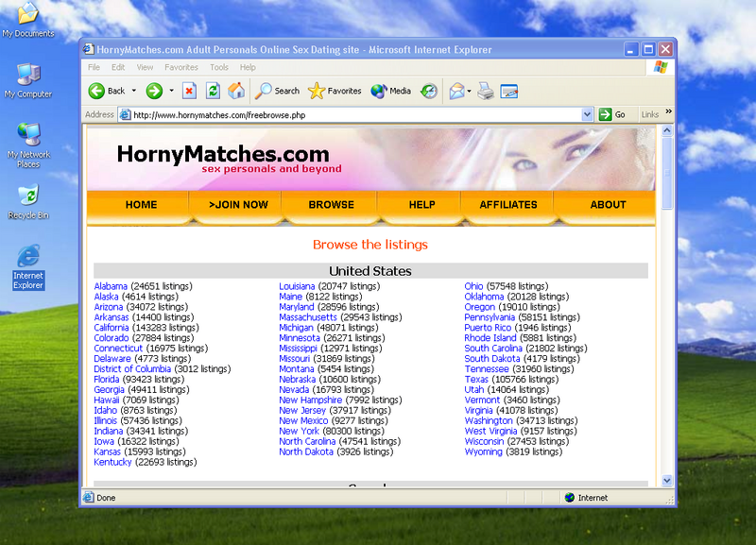This screenshot has height=545, width=756.
Task: Click the >JOIN NOW navigation tab
Action: pos(238,205)
